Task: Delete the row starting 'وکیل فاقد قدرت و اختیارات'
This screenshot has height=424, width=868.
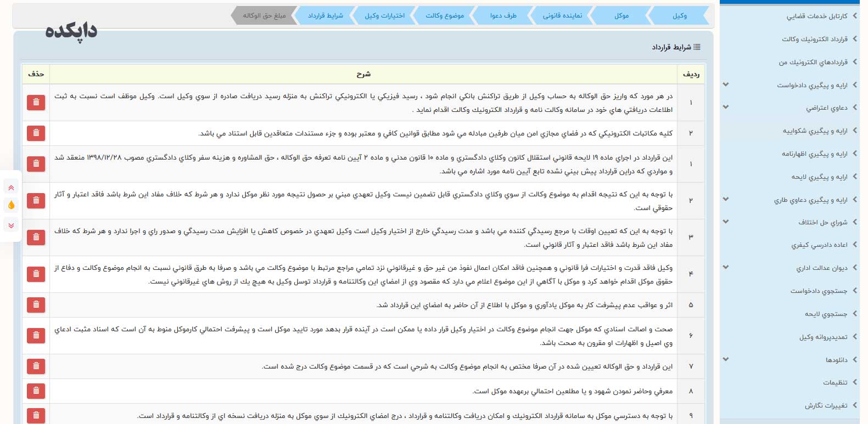Action: coord(36,274)
